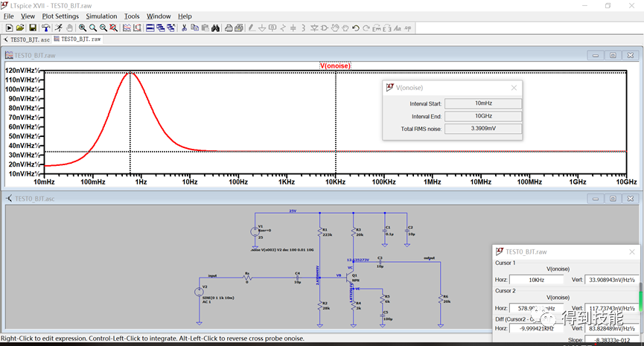Screen dimensions: 644x346
Task: Select the Drag closed-hand tool
Action: [x=345, y=28]
